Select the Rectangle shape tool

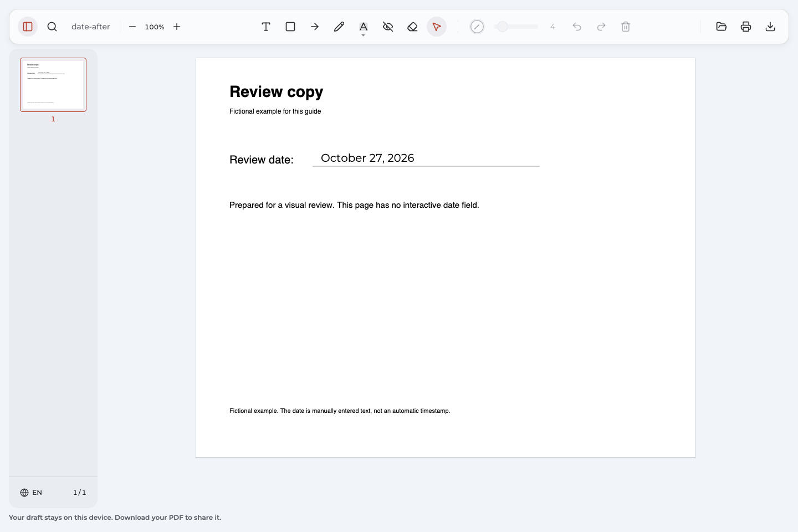pyautogui.click(x=290, y=27)
